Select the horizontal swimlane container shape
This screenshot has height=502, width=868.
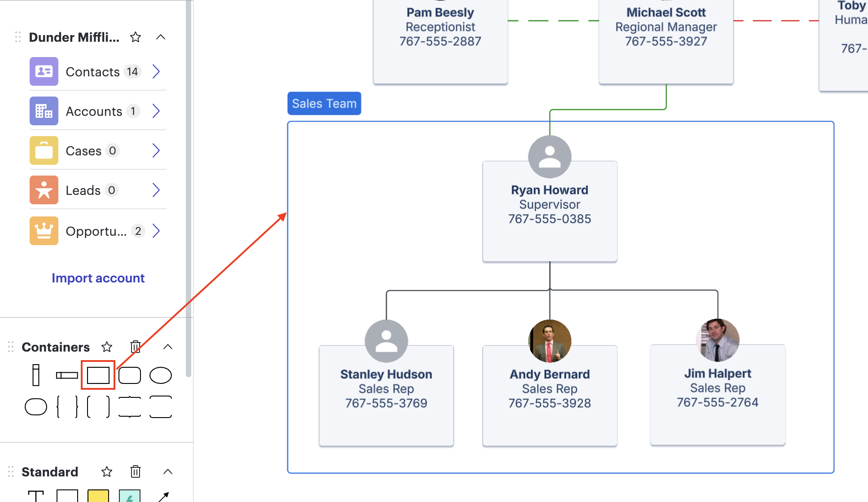67,375
